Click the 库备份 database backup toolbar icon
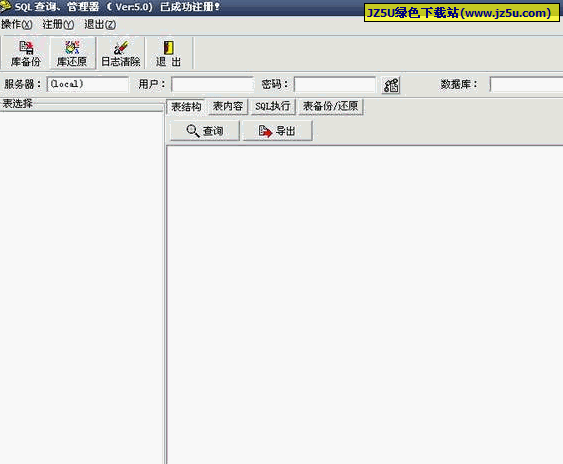 pyautogui.click(x=26, y=53)
